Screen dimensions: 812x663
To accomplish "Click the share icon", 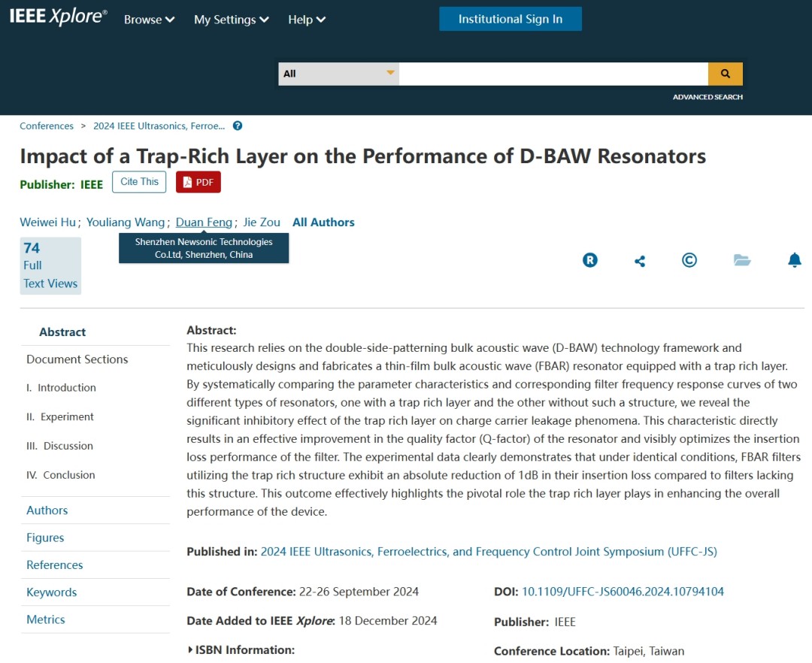I will point(640,261).
